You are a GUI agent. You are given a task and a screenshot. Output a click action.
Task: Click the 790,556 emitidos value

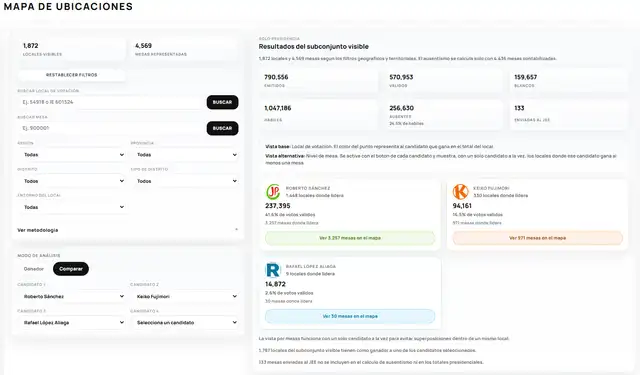click(x=276, y=77)
